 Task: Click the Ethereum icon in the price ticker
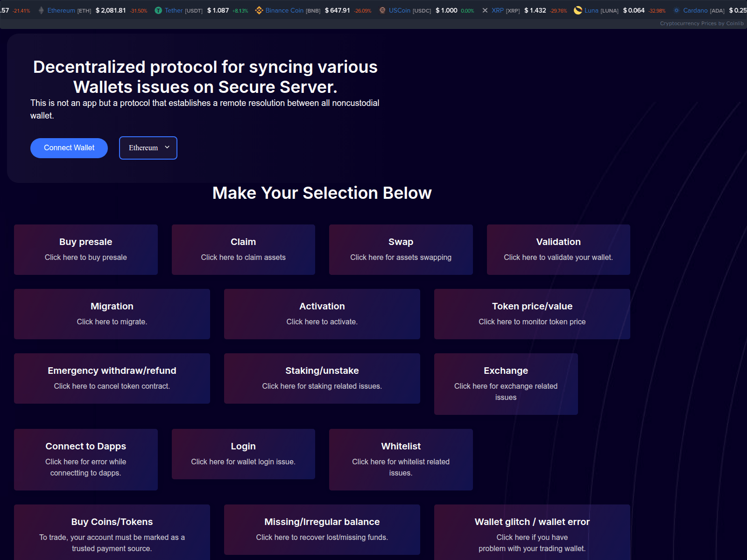pyautogui.click(x=42, y=10)
